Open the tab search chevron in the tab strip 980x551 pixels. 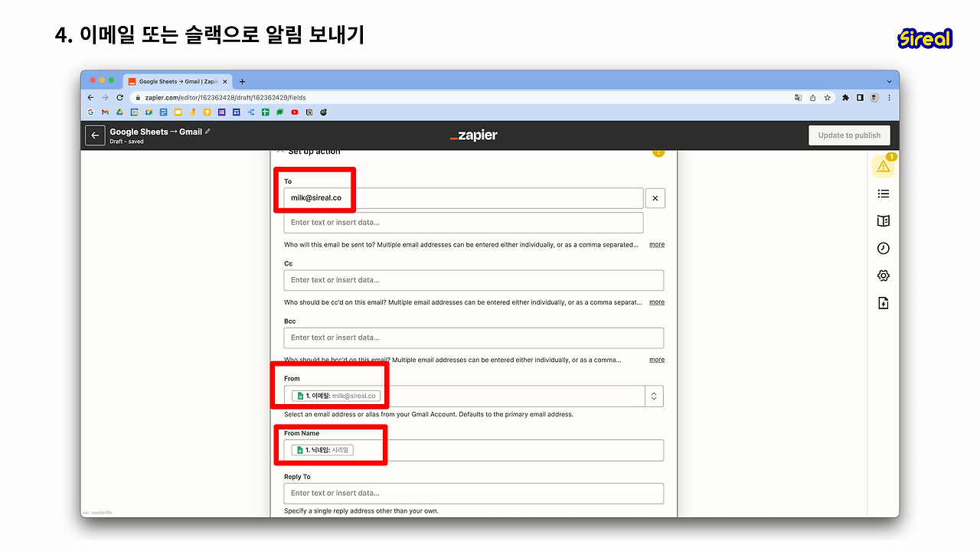click(x=889, y=81)
